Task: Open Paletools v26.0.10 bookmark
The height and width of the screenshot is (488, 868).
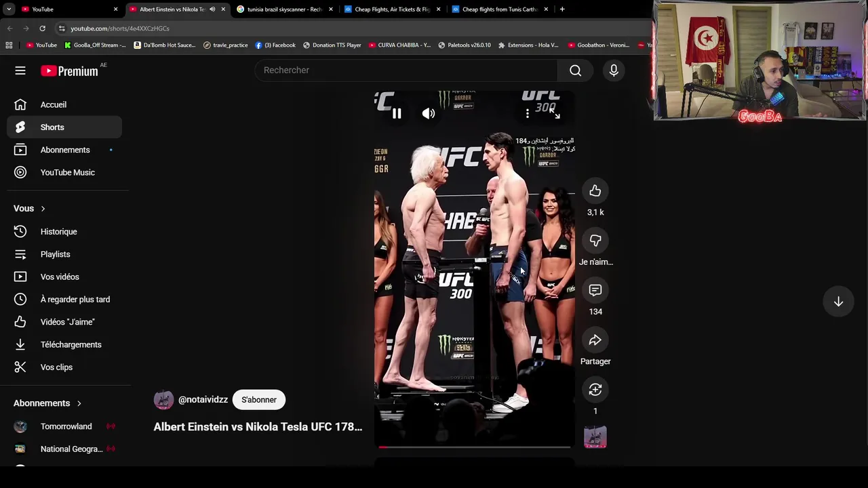Action: point(465,45)
